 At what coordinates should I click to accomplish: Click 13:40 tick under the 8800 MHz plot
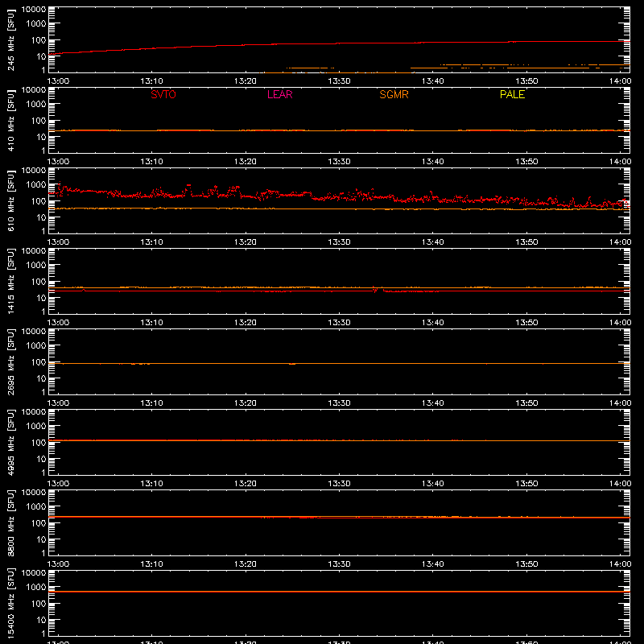(x=433, y=564)
